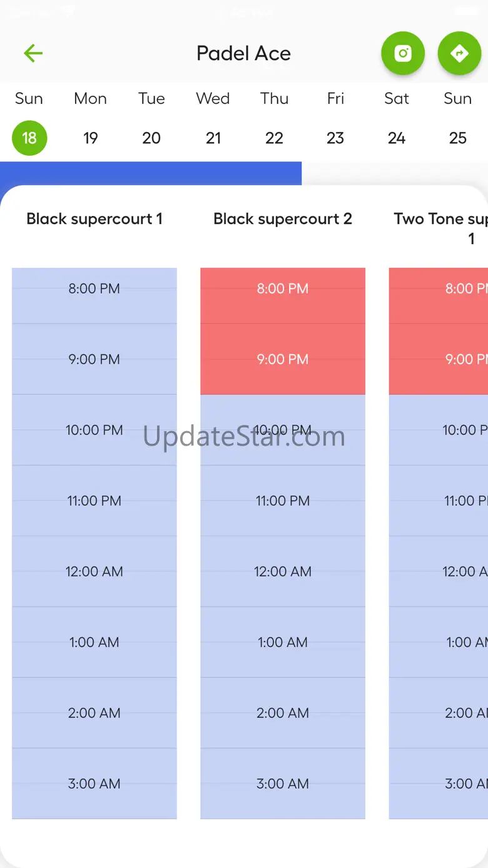Choose Tuesday 20 date
This screenshot has height=868, width=488.
151,138
